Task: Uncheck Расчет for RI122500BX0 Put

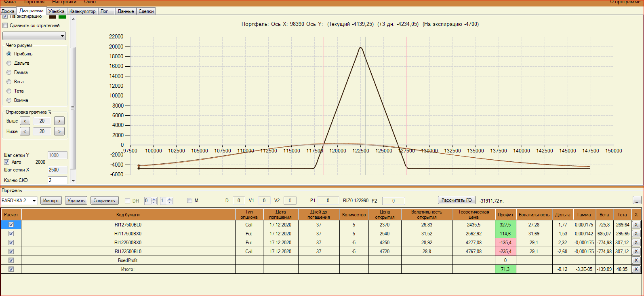Action: pos(11,243)
